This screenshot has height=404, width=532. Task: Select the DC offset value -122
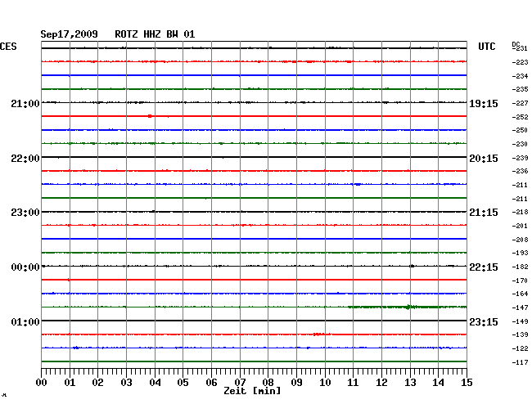pyautogui.click(x=520, y=348)
